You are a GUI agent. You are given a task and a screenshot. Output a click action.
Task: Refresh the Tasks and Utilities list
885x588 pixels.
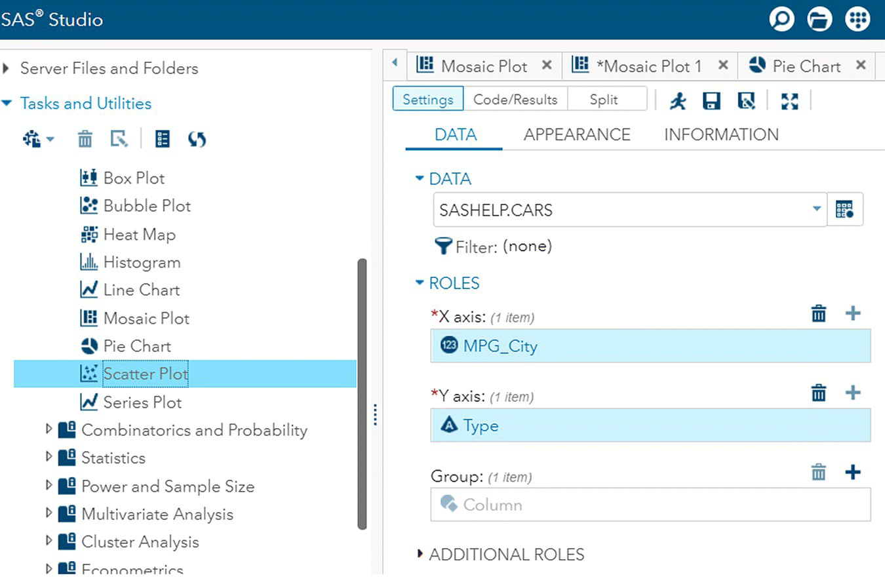tap(197, 139)
